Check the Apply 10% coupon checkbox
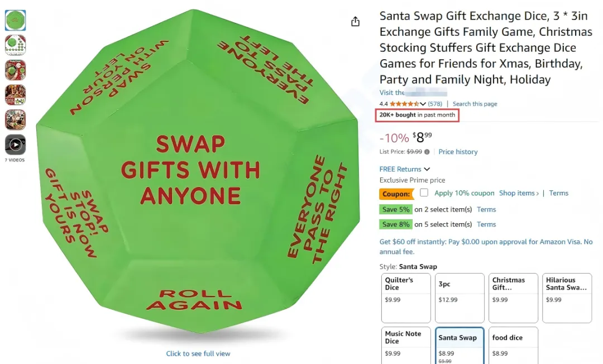 coord(424,193)
